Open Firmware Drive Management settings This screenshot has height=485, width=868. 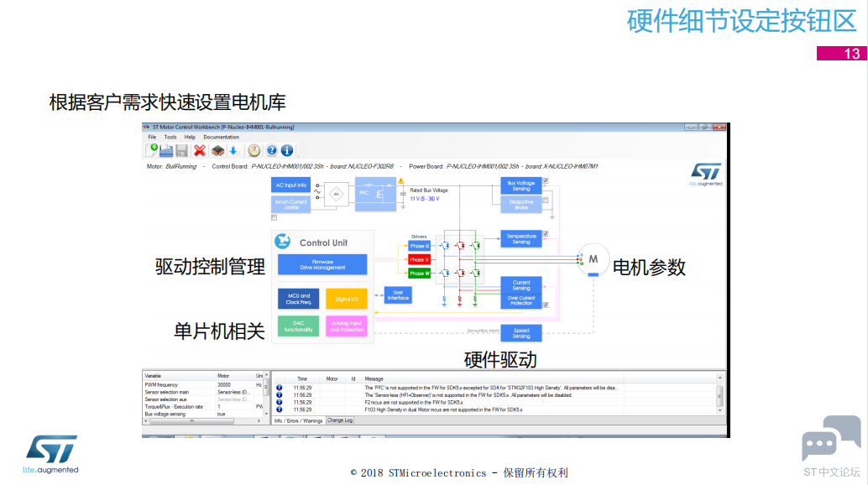(x=322, y=264)
